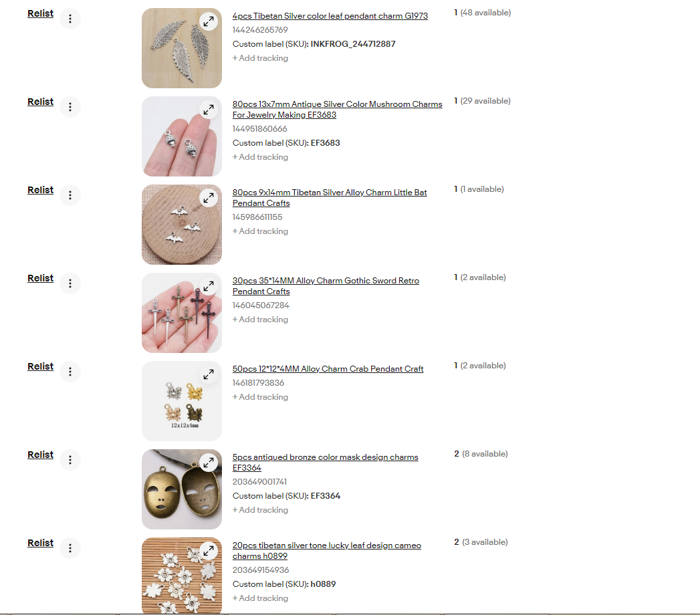Enlarge the Gothic Sword charm photo
700x615 pixels.
pyautogui.click(x=209, y=286)
